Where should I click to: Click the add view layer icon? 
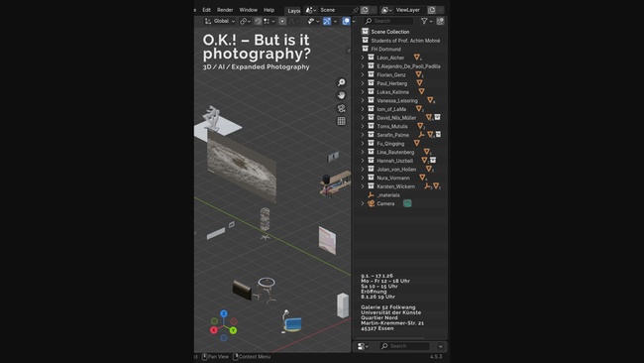point(431,10)
